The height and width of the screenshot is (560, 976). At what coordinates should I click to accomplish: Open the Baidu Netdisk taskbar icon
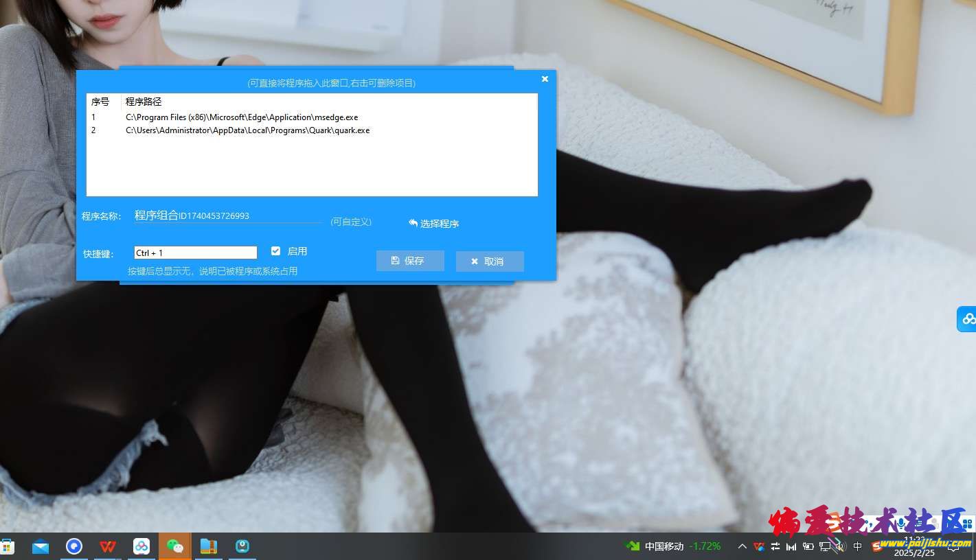pos(141,546)
